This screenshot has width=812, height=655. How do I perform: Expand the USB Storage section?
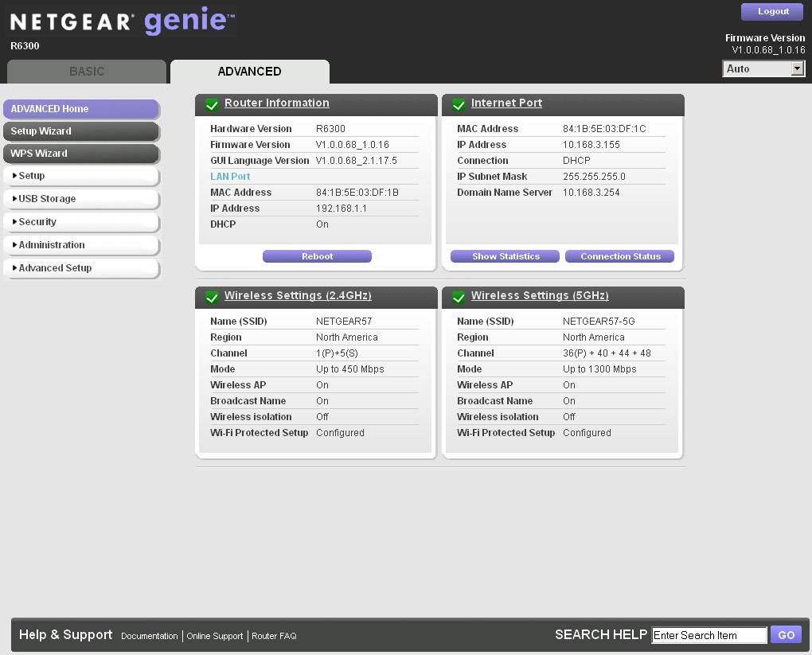80,199
